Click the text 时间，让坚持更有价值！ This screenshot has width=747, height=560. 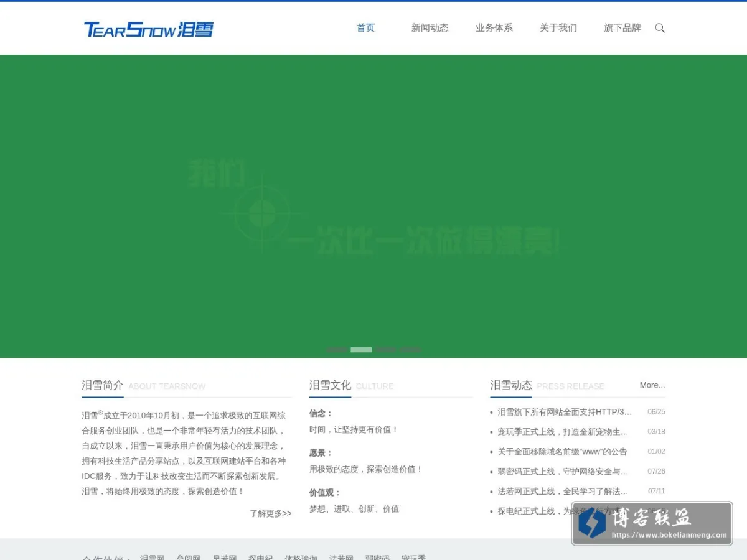(x=354, y=430)
